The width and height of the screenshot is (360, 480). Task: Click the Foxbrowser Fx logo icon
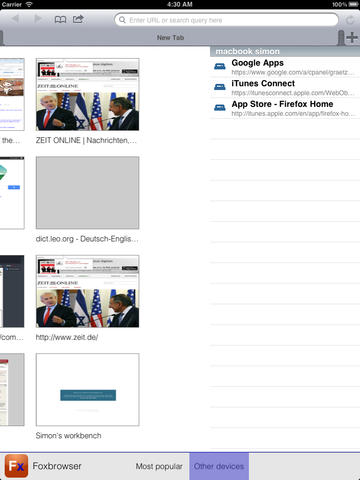[16, 466]
